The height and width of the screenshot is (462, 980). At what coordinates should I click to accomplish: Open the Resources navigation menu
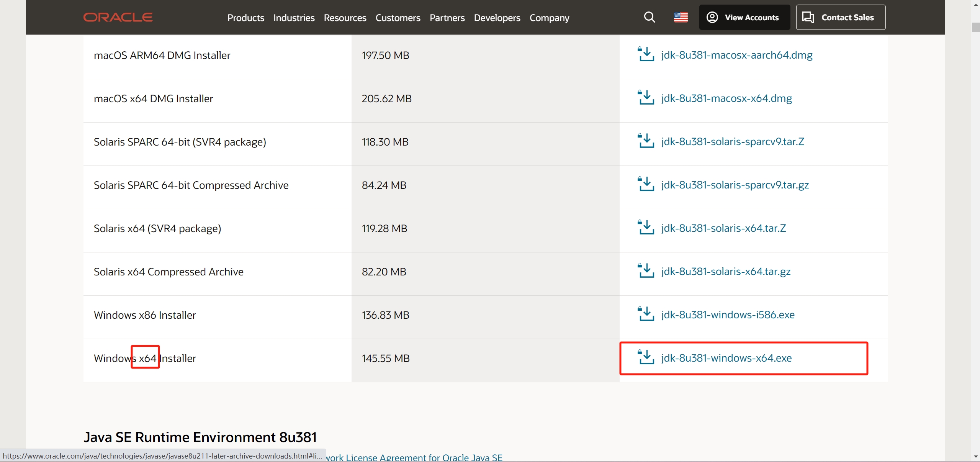coord(345,18)
